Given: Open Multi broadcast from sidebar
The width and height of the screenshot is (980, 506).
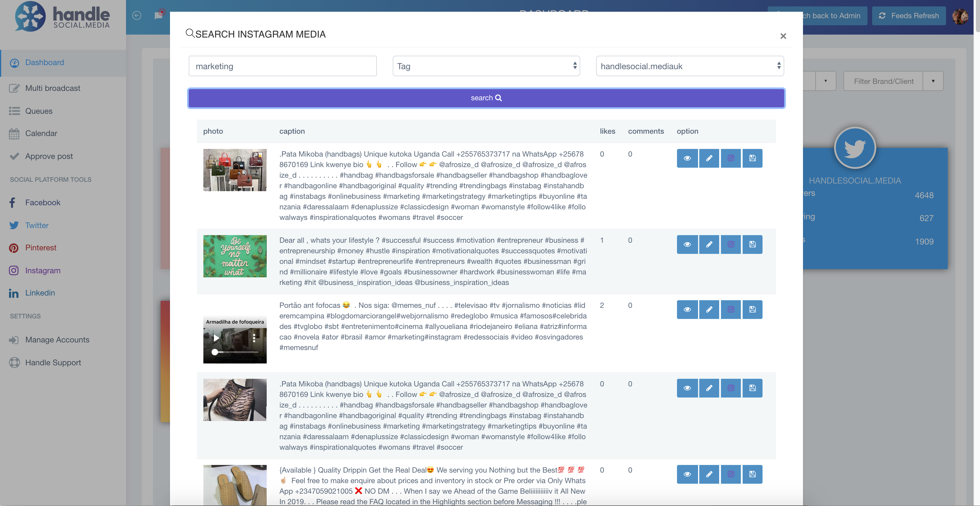Looking at the screenshot, I should click(x=52, y=88).
